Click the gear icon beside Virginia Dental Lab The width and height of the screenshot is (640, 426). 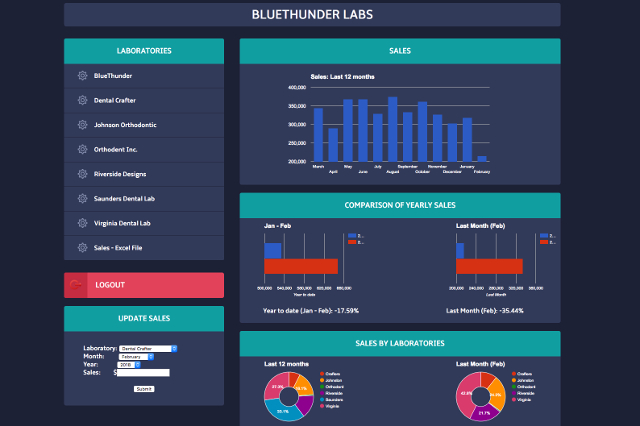82,223
